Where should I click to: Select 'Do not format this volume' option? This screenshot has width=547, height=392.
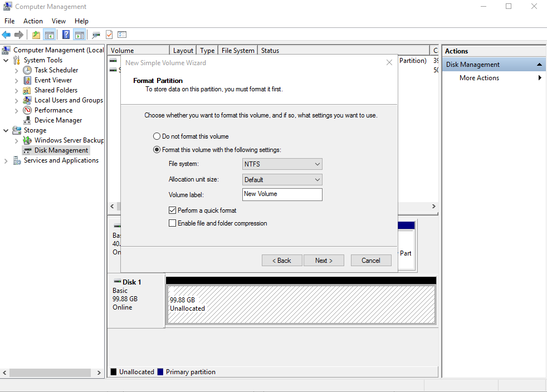(x=157, y=136)
